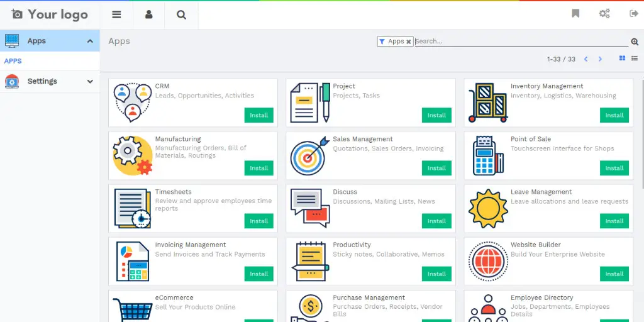Collapse the Apps sidebar section
Image resolution: width=644 pixels, height=322 pixels.
pos(90,41)
